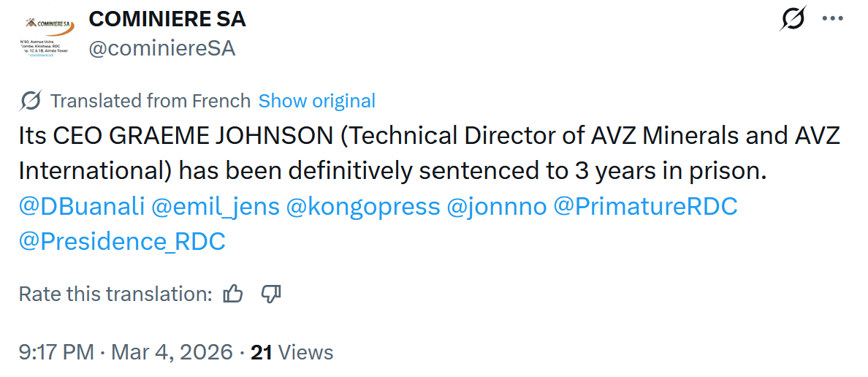
Task: Open the @DBuanali mention
Action: click(x=81, y=207)
